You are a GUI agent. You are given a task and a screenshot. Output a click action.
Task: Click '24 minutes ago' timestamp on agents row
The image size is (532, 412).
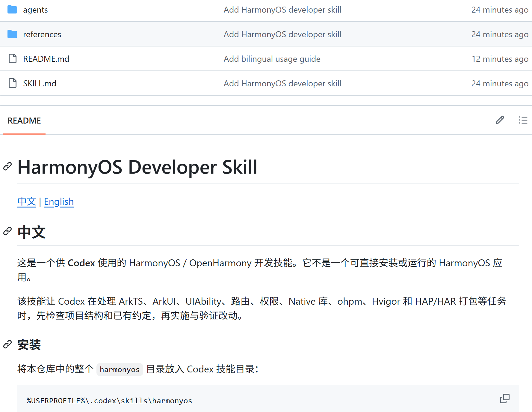[500, 10]
